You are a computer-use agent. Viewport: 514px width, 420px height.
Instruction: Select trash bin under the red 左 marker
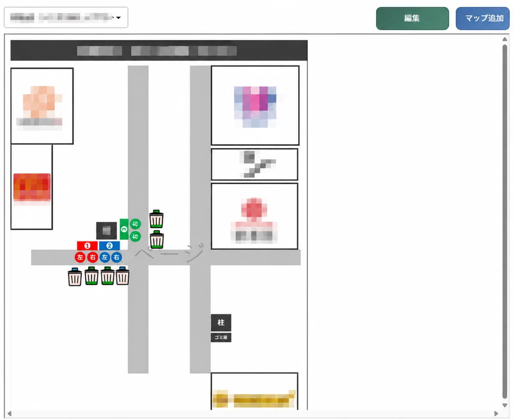(x=75, y=277)
